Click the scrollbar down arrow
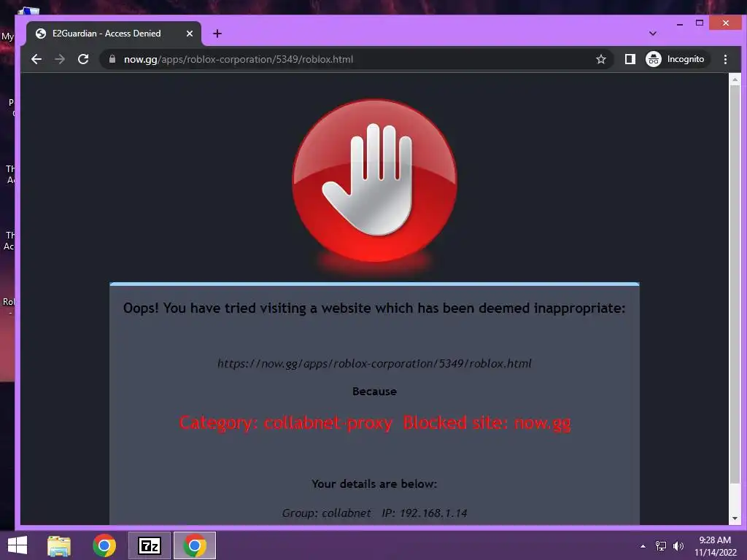Image resolution: width=747 pixels, height=560 pixels. coord(735,518)
